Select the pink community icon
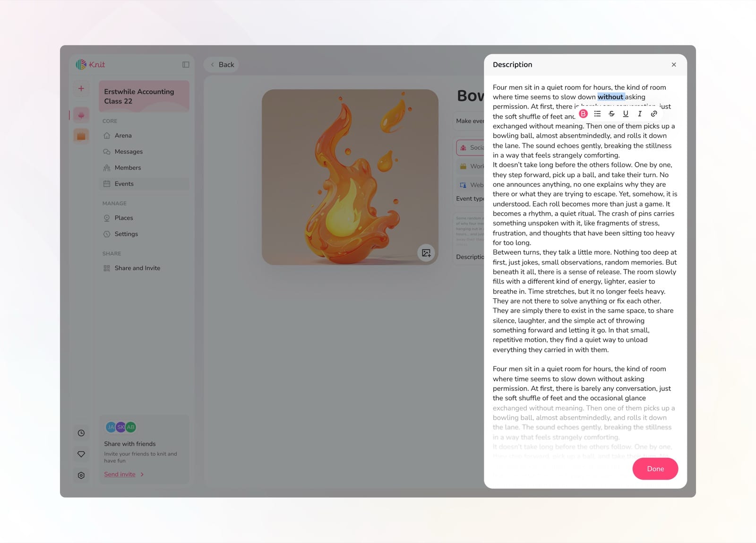756x543 pixels. point(81,115)
